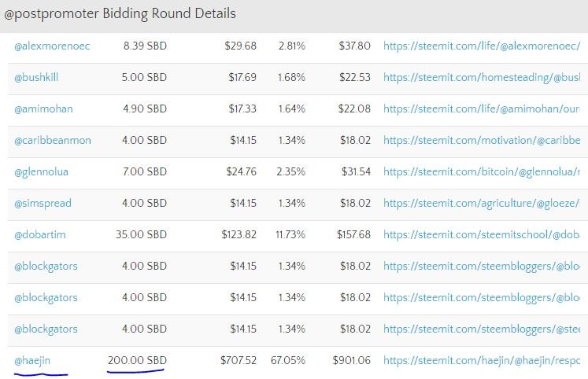Open the underlined @haejin user link
The image size is (588, 379).
tap(32, 361)
